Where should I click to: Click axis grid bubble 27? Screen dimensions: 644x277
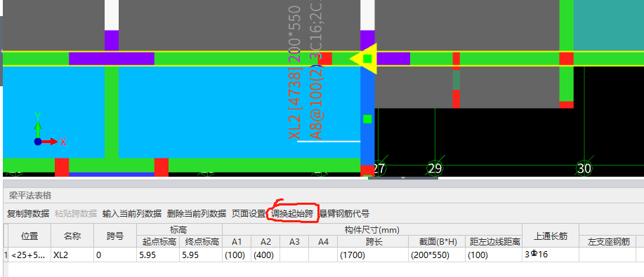click(x=379, y=168)
